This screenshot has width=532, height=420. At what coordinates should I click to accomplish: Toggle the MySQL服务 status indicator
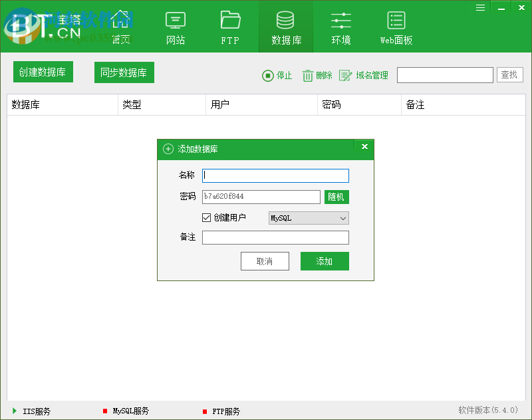click(105, 411)
